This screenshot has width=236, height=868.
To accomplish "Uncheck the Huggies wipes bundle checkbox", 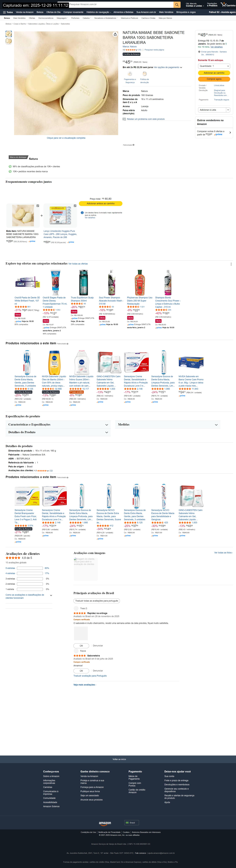I will pyautogui.click(x=75, y=205).
